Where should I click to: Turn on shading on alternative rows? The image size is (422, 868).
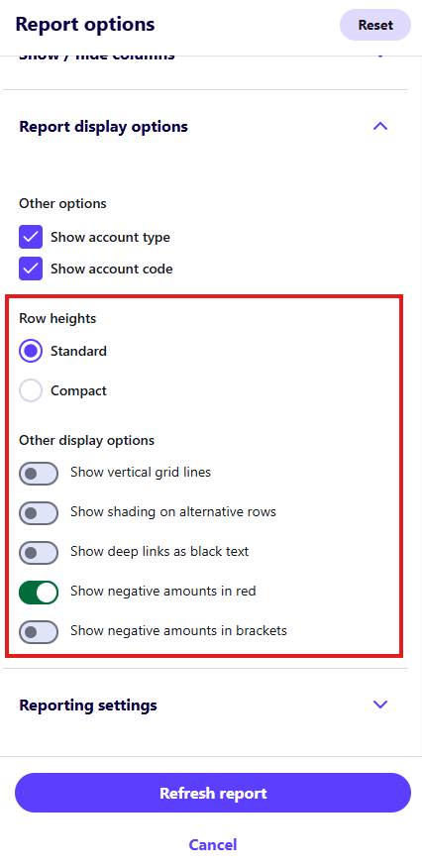39,513
